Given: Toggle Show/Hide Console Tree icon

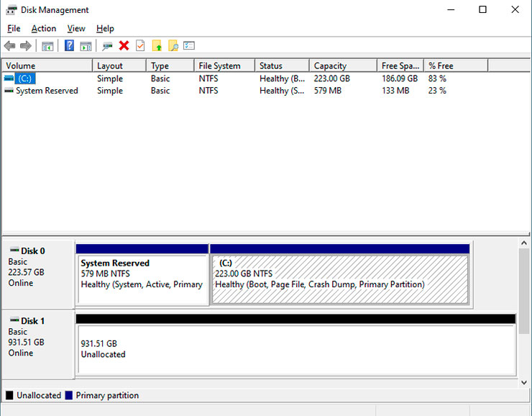Looking at the screenshot, I should [x=47, y=46].
